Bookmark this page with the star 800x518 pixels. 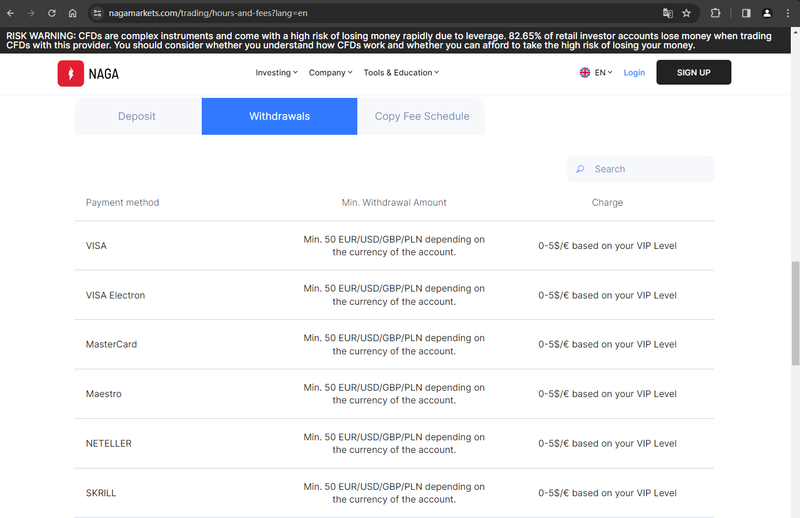point(687,13)
